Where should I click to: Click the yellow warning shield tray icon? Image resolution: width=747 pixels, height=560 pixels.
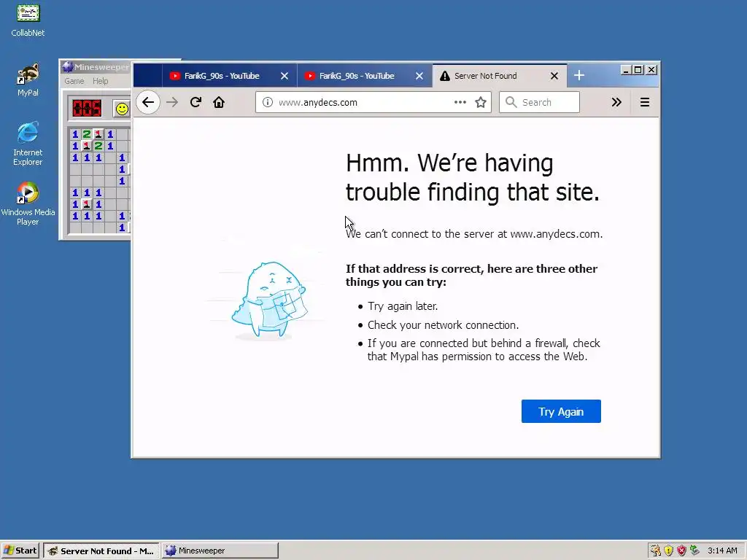pyautogui.click(x=669, y=551)
